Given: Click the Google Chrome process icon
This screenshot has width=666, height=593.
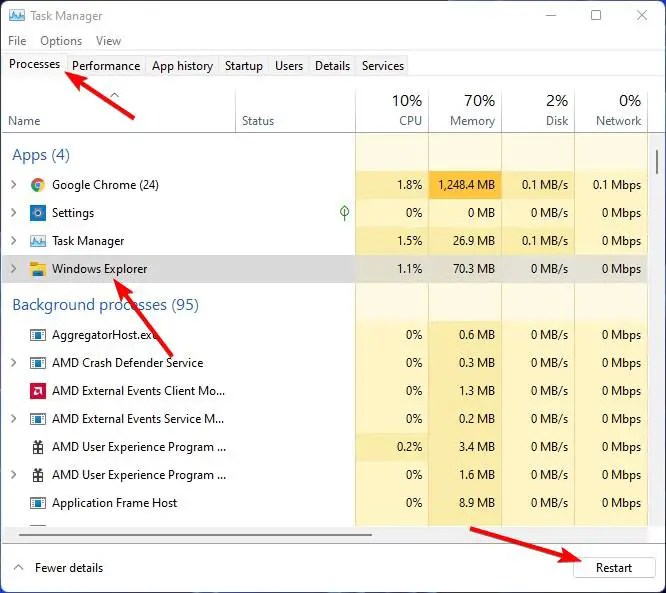Looking at the screenshot, I should (x=38, y=185).
